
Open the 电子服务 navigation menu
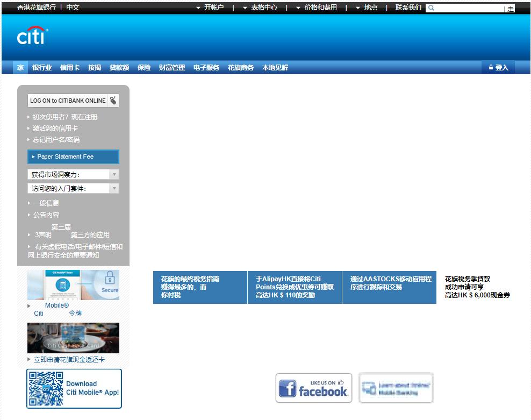tap(206, 67)
